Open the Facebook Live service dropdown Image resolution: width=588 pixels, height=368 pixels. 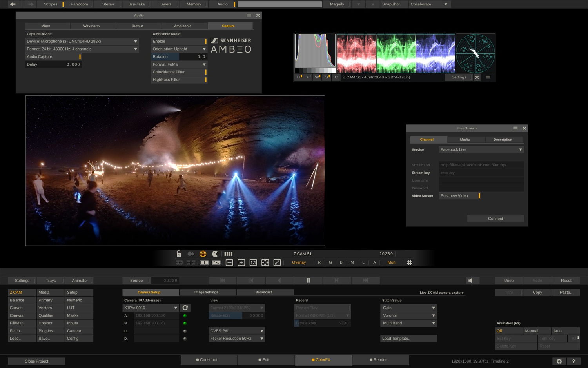[x=481, y=149]
